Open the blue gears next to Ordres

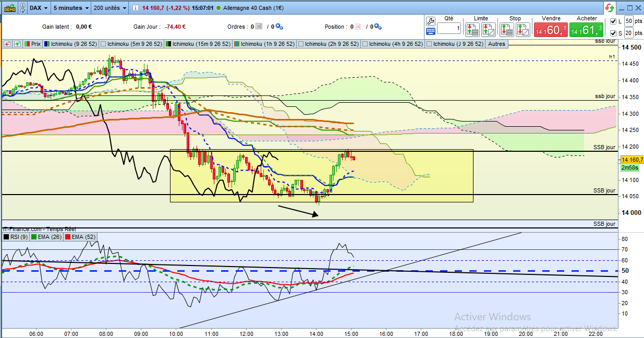tap(279, 26)
